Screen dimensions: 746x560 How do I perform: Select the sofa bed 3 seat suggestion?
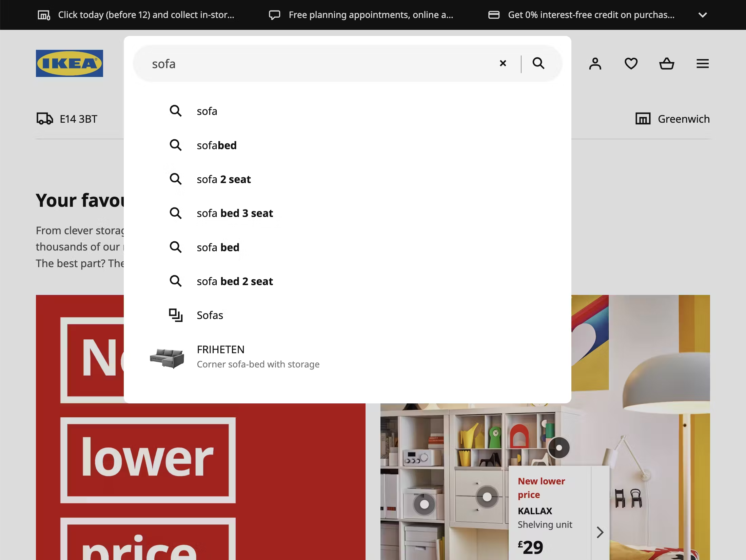235,213
